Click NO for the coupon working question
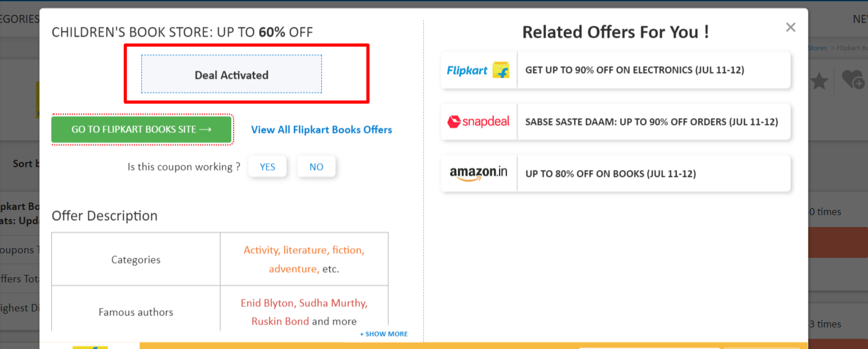Image resolution: width=868 pixels, height=349 pixels. (x=316, y=166)
